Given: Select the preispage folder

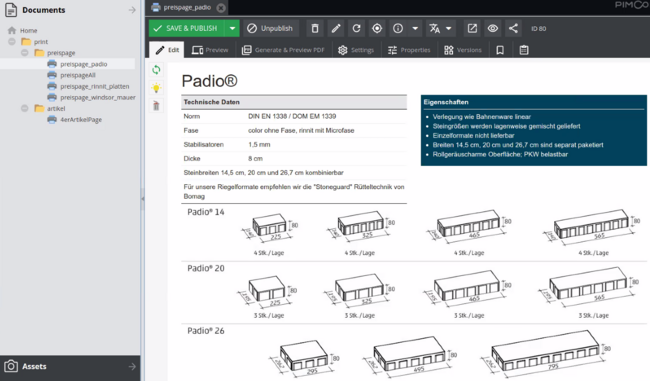Looking at the screenshot, I should 61,53.
